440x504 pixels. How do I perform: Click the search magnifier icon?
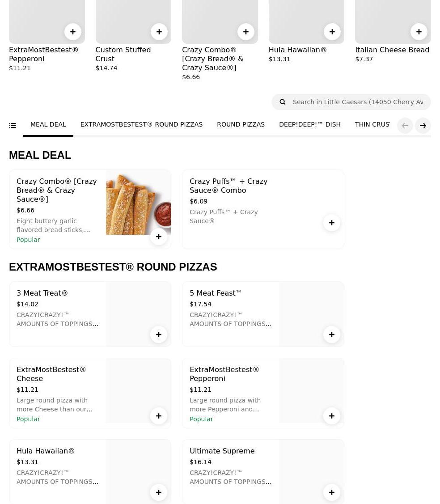point(283,102)
